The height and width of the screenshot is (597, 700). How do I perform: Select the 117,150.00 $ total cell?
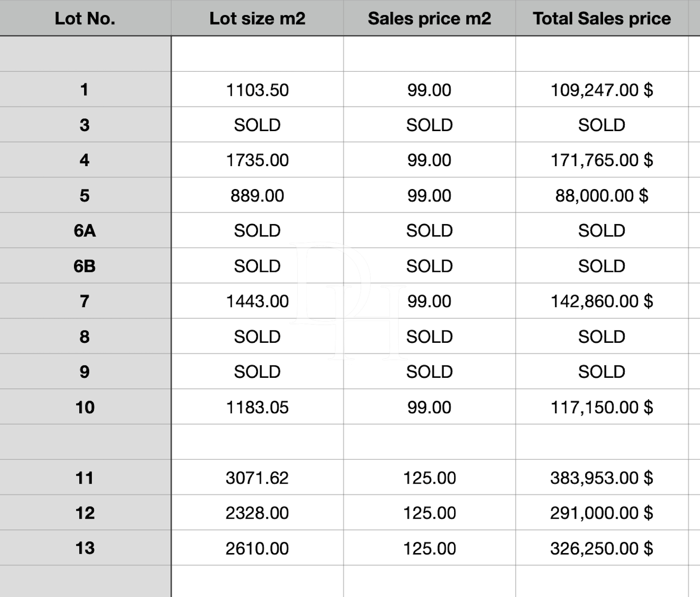(x=602, y=407)
